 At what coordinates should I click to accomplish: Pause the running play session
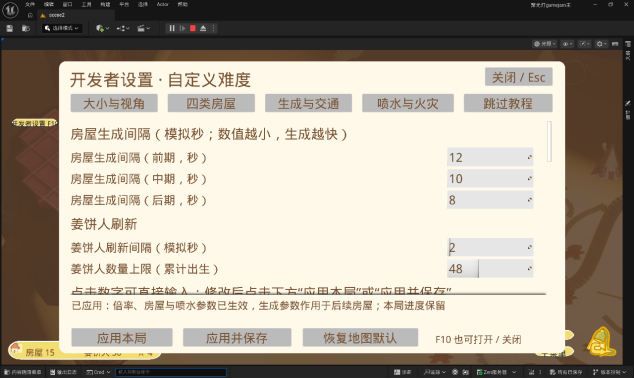tap(172, 28)
